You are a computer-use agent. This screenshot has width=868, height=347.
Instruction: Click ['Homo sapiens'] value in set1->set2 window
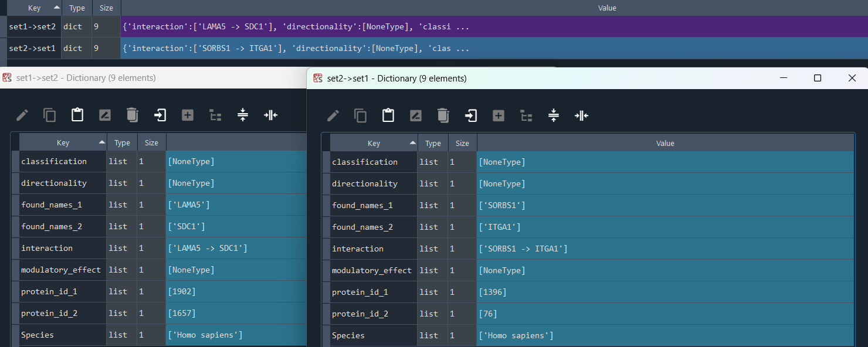tap(236, 335)
